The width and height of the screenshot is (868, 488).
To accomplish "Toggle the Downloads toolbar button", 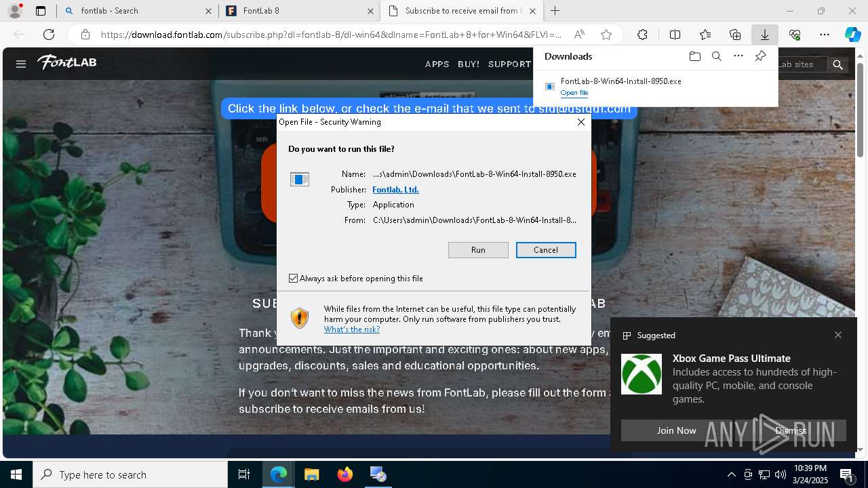I will click(764, 35).
